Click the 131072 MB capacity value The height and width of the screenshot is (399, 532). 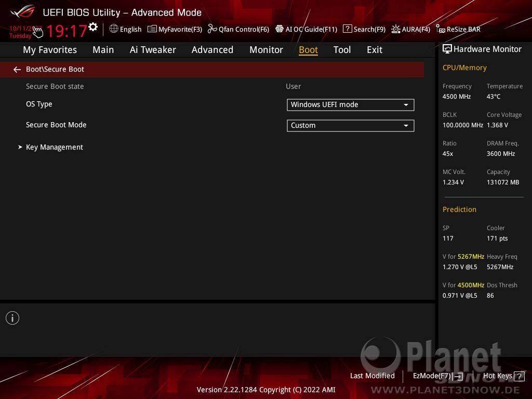(503, 182)
